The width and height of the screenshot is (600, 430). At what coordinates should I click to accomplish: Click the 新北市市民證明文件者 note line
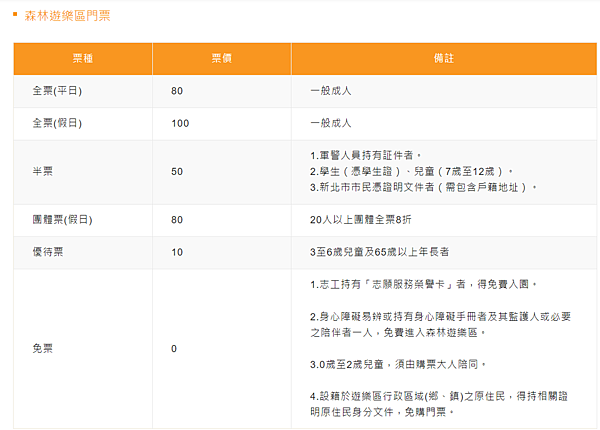tap(424, 187)
